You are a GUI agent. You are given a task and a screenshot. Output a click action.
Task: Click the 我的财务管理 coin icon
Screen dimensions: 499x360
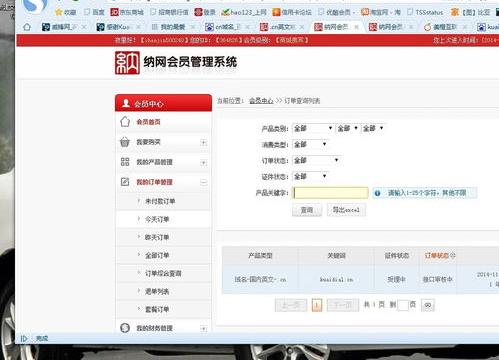[125, 328]
